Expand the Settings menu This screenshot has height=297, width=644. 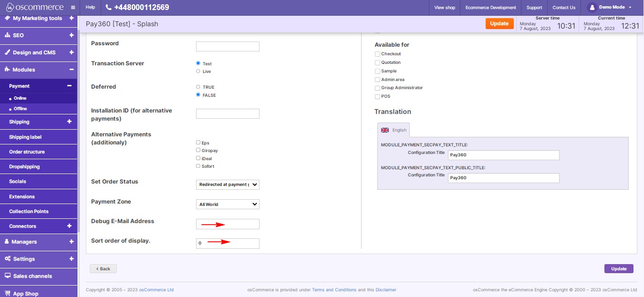[71, 259]
